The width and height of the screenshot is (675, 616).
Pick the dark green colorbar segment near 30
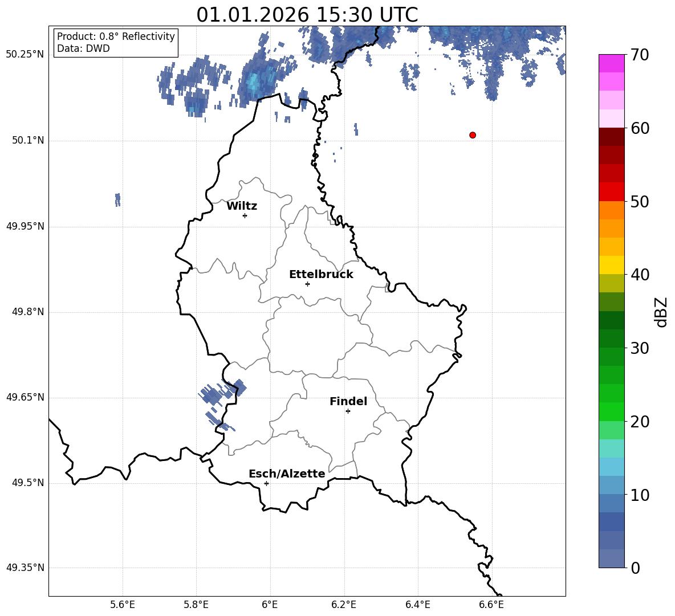[x=612, y=338]
